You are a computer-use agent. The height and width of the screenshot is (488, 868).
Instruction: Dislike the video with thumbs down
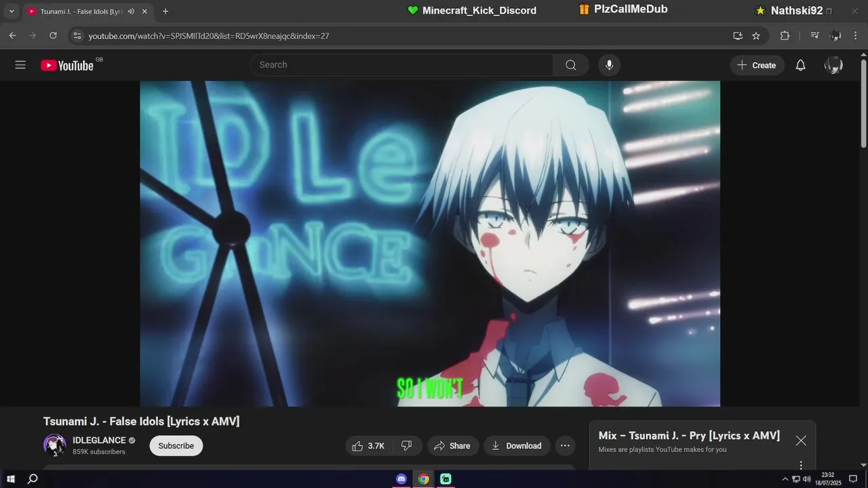point(407,446)
